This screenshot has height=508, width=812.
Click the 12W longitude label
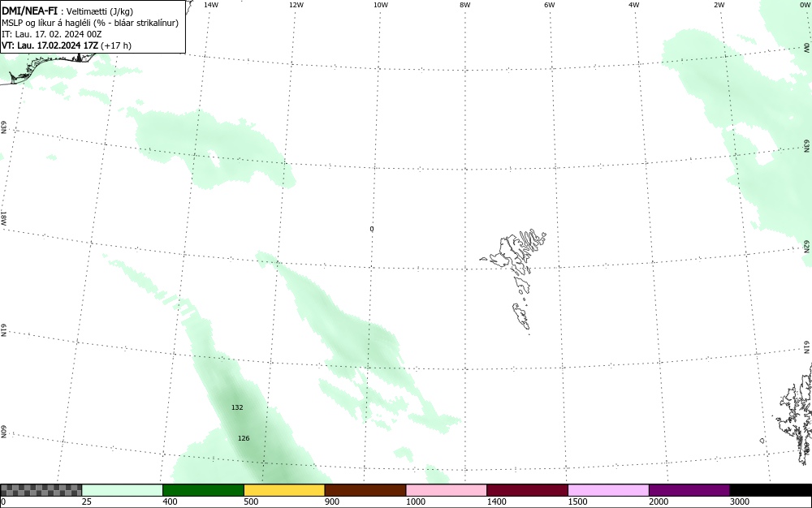coord(296,5)
